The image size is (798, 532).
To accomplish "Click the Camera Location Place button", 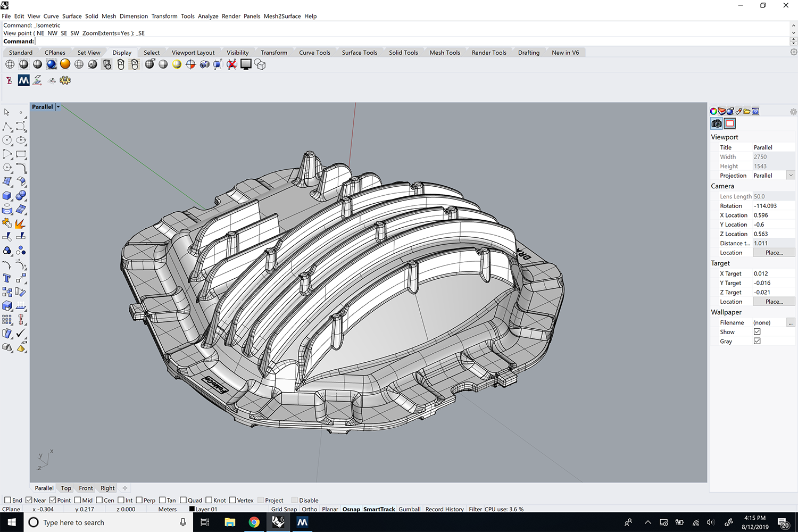I will [x=774, y=253].
